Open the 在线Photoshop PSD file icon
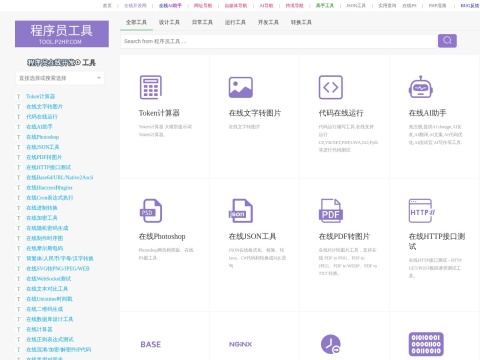This screenshot has width=480, height=360. [151, 211]
